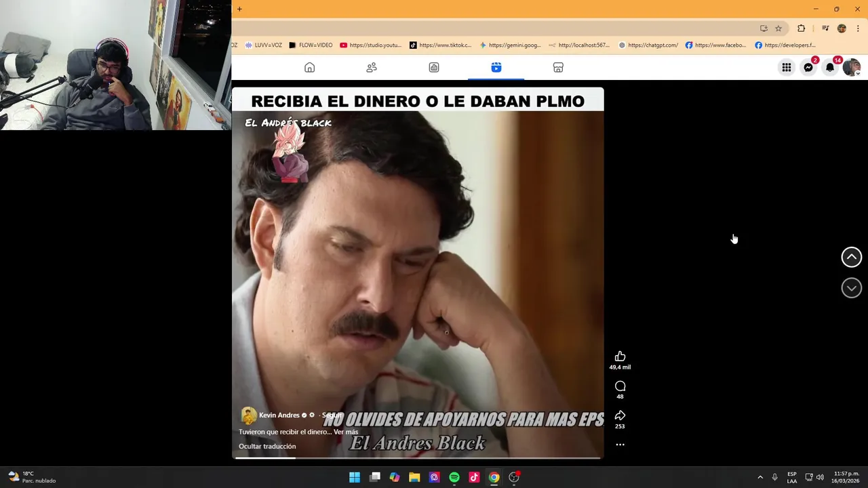The width and height of the screenshot is (868, 488).
Task: Open the clock showing 11:57 p.m.
Action: tap(845, 477)
